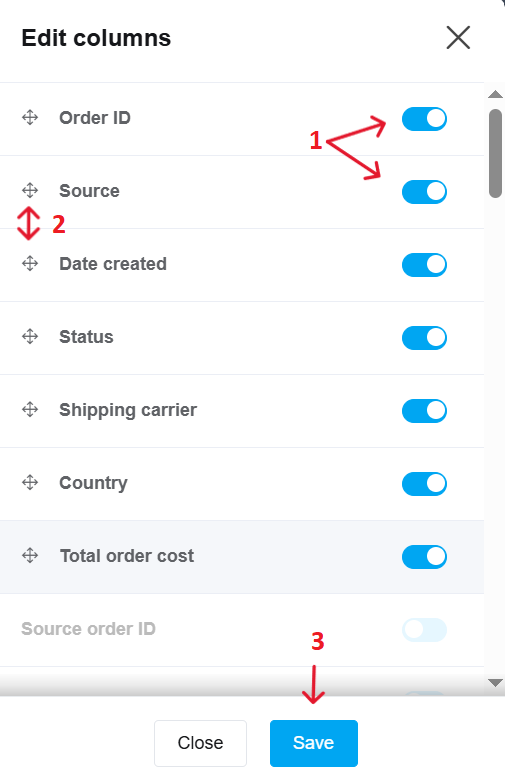Enable the Source order ID toggle
The height and width of the screenshot is (775, 505).
(x=424, y=630)
